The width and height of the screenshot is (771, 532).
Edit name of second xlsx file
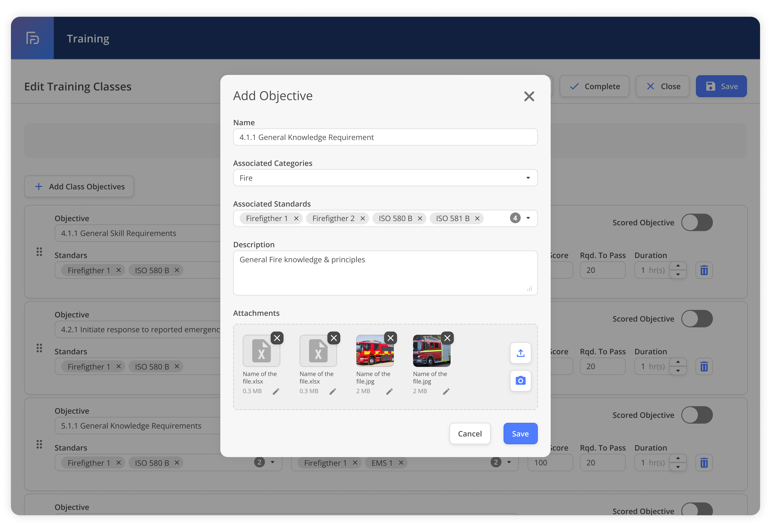point(332,391)
